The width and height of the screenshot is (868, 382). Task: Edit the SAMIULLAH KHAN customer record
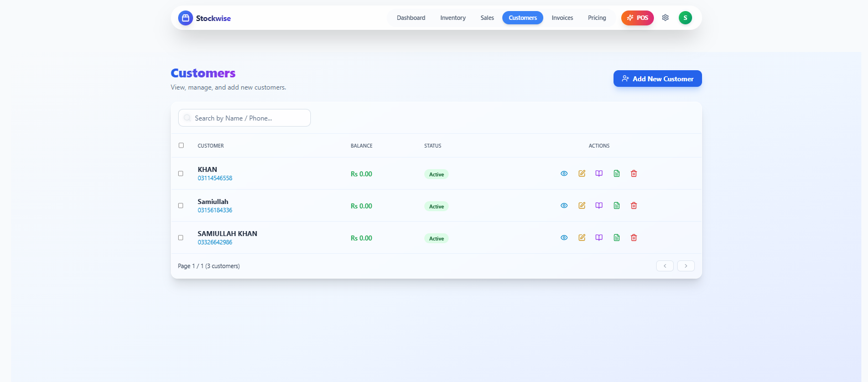coord(581,238)
